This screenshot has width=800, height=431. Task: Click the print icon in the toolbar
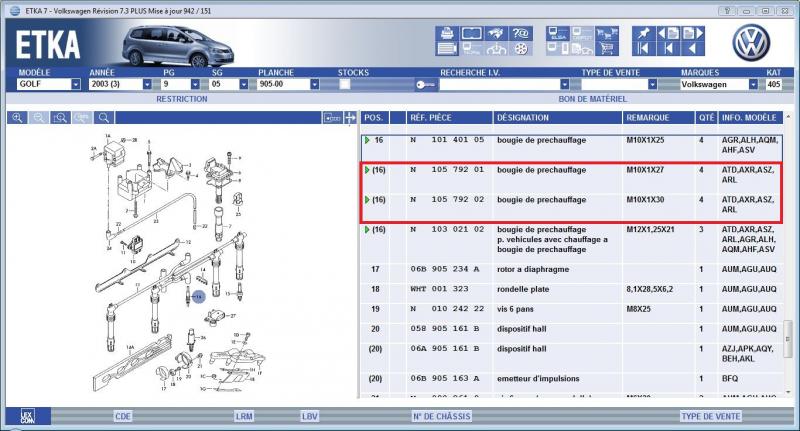click(x=447, y=34)
